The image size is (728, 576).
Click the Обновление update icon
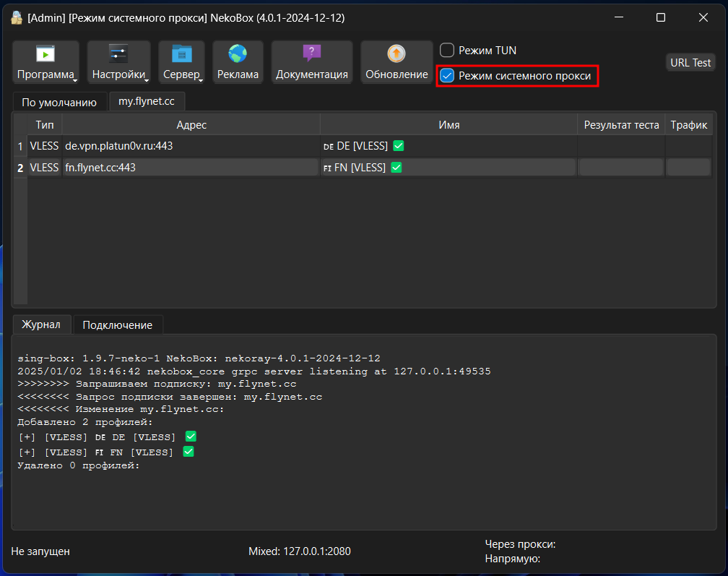tap(396, 62)
